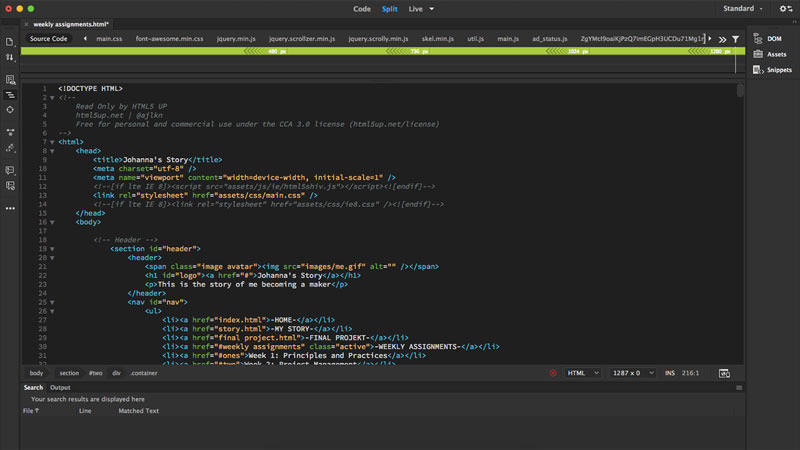Screen dimensions: 800x450
Task: Click the Open Documents icon in left toolbar
Action: [10, 42]
